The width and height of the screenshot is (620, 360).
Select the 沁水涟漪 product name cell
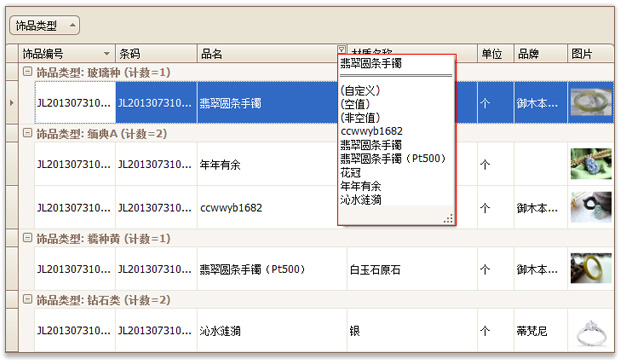click(272, 330)
